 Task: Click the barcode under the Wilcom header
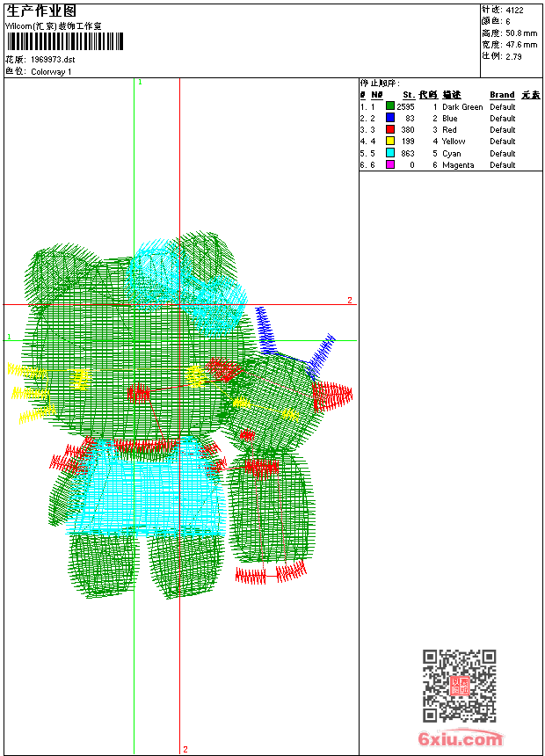pos(65,41)
